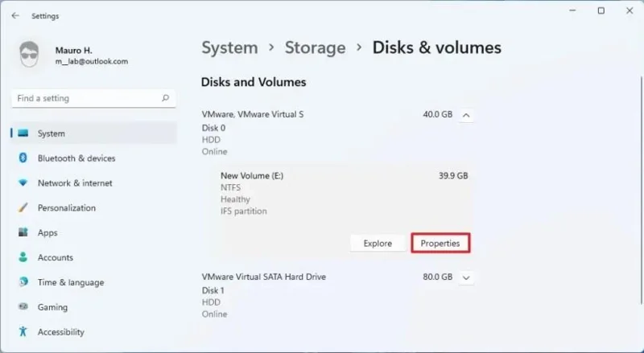Screen dimensions: 644x353
Task: Close the Settings window
Action: (x=630, y=10)
